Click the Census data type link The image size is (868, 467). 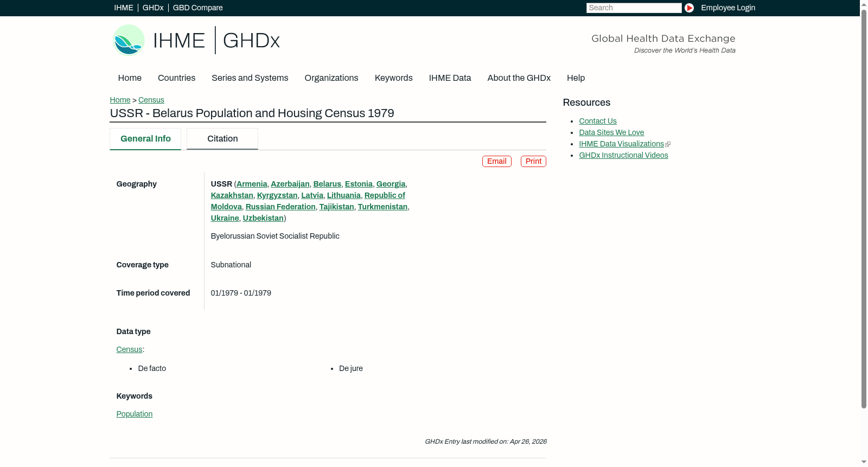click(129, 349)
